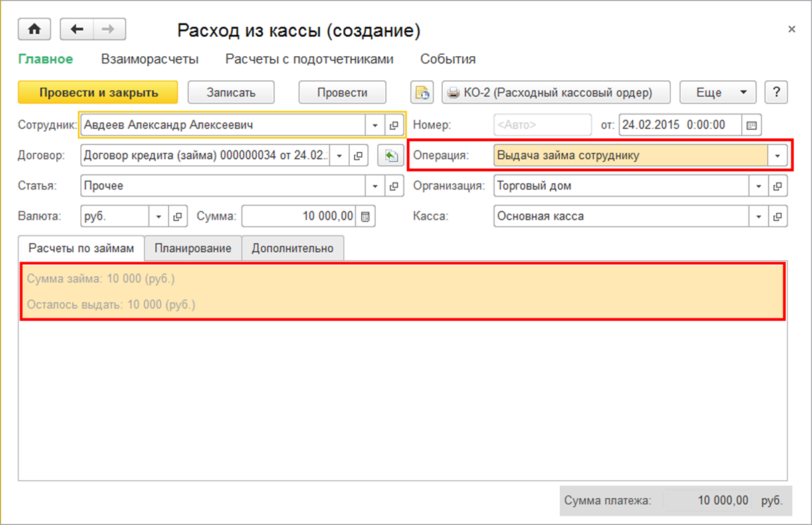
Task: Open the Организация record with the open-form icon
Action: pyautogui.click(x=777, y=187)
